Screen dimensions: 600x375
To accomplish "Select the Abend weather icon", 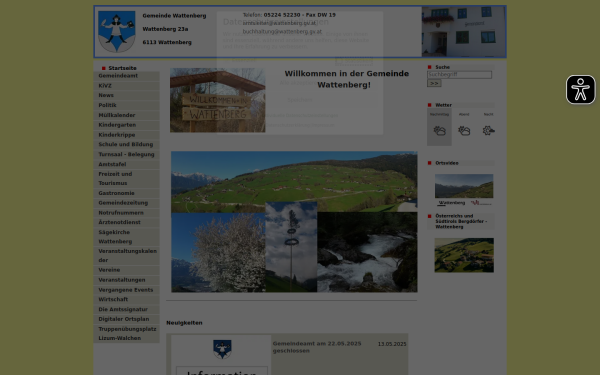I will pos(464,130).
